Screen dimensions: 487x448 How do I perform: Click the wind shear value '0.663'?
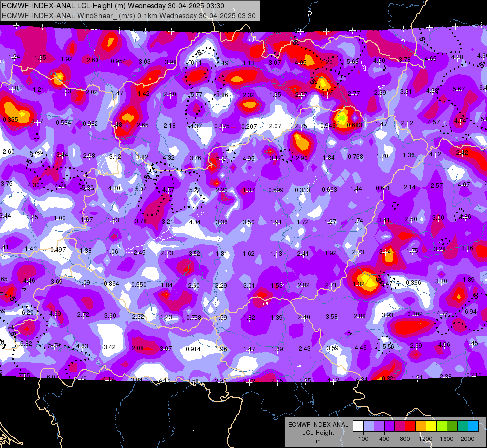[x=329, y=189]
